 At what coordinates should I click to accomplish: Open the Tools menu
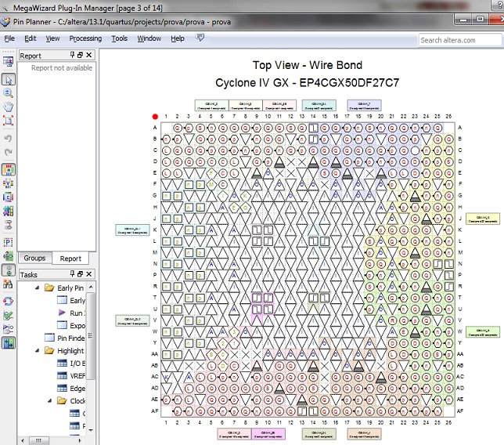120,38
